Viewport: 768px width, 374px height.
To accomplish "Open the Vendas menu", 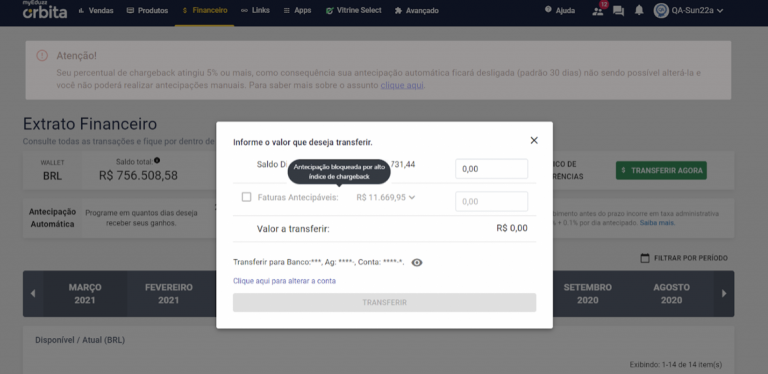I will (96, 10).
